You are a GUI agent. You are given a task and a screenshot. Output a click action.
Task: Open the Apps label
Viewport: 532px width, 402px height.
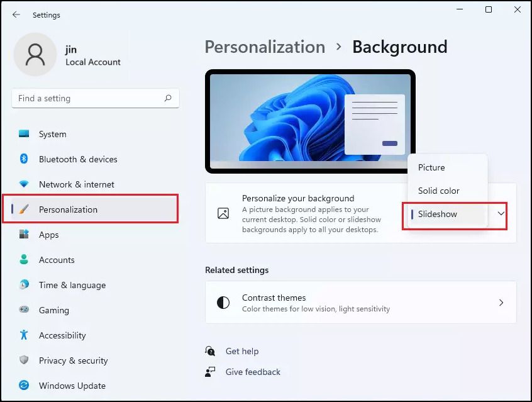click(x=49, y=235)
